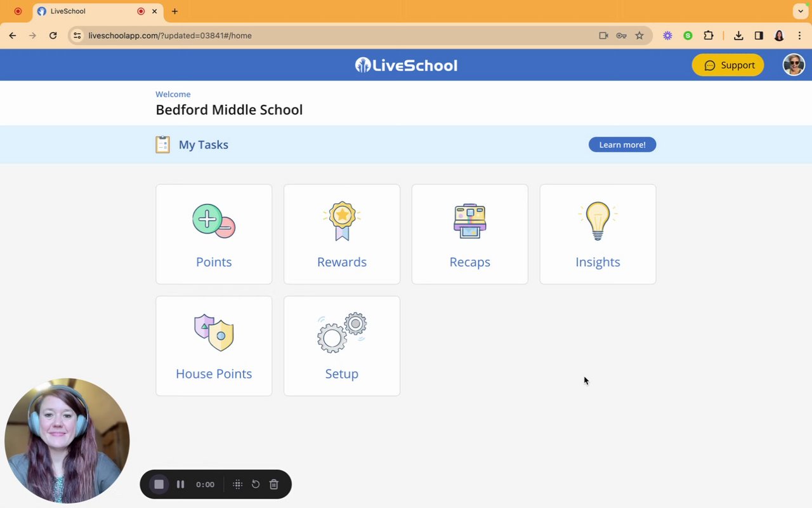
Task: Go forward in browser history
Action: [x=33, y=36]
